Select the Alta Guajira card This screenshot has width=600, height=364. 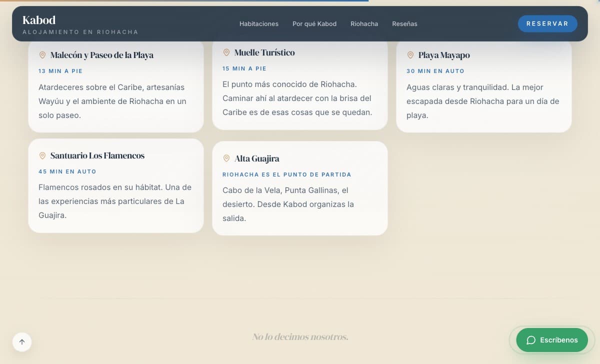tap(300, 188)
